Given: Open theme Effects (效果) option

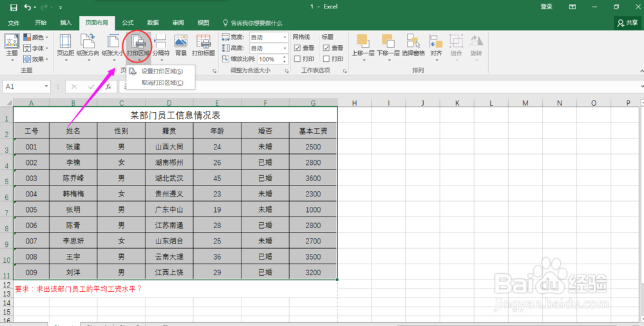Looking at the screenshot, I should click(36, 59).
